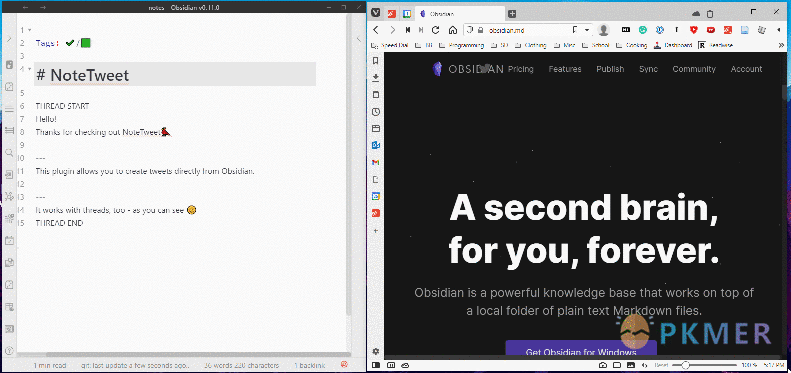Viewport: 791px width, 373px height.
Task: Open the Window panel in browser sidebar
Action: click(375, 129)
